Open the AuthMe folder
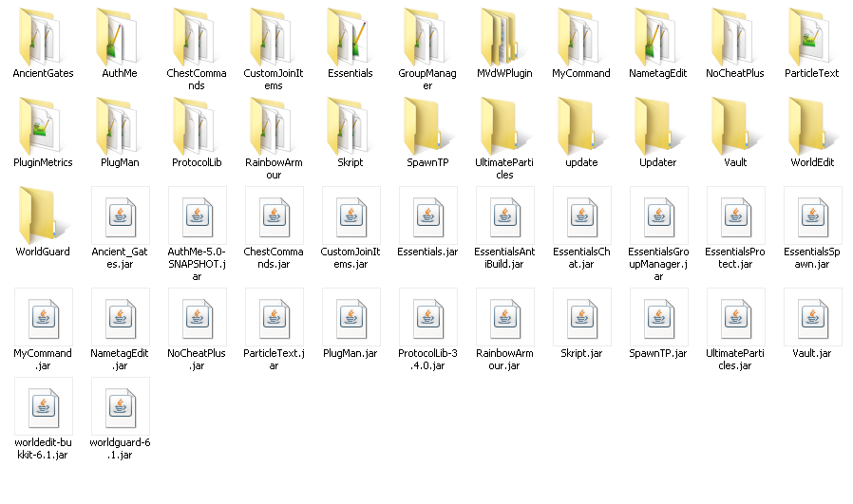 click(120, 36)
